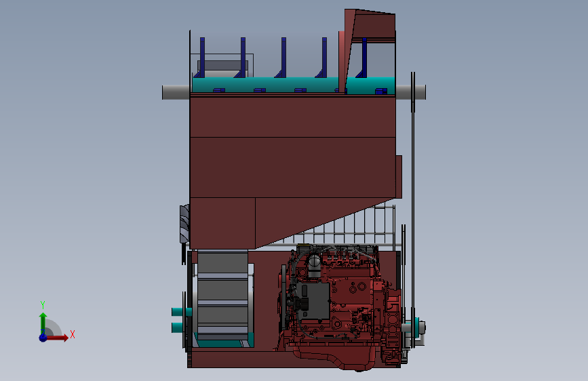Screen dimensions: 588x381
Task: Select the dark grey control box on engine
Action: pos(313,301)
